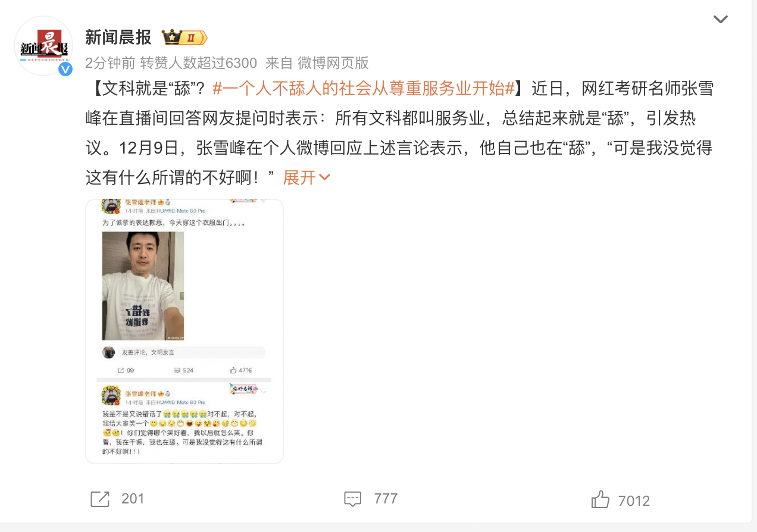Click the comment count 777
Viewport: 757px width, 532px height.
tap(386, 499)
